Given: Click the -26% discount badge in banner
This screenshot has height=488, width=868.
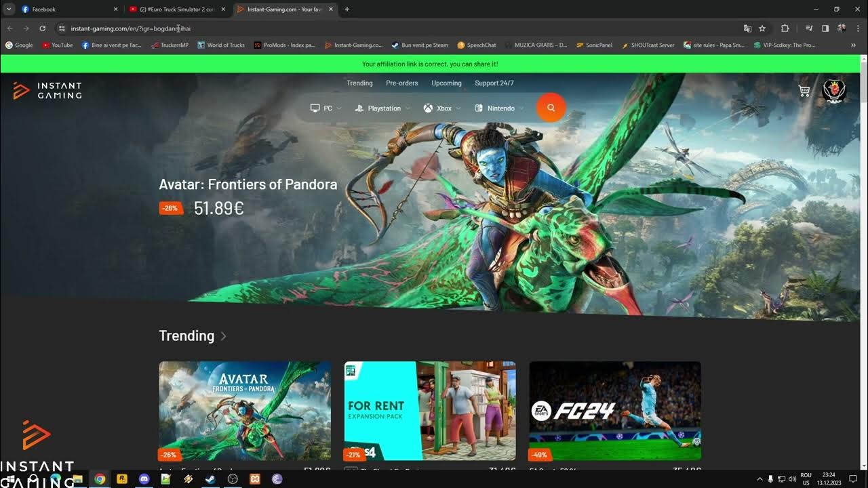Looking at the screenshot, I should click(171, 208).
